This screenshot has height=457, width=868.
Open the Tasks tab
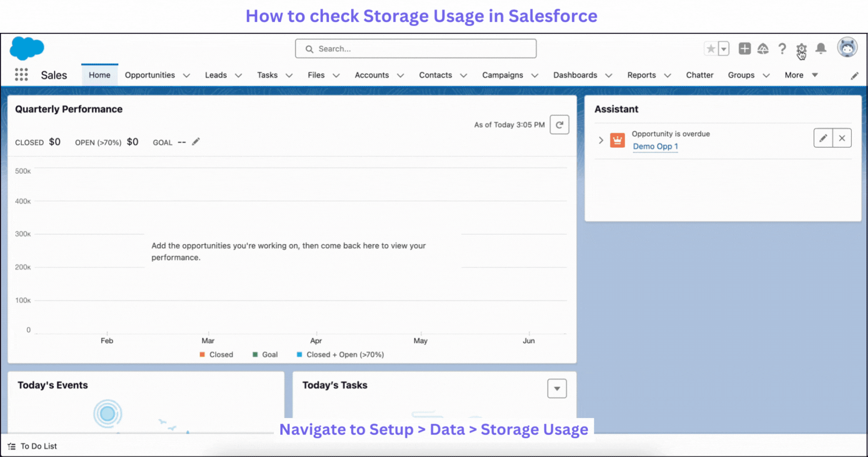(267, 75)
